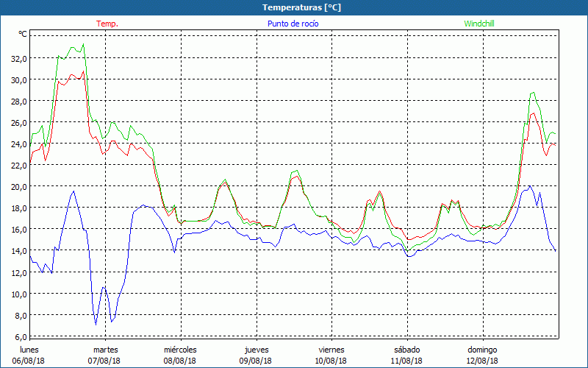Click the '32,0' y-axis value
Viewport: 588px width, 368px height.
(19, 59)
